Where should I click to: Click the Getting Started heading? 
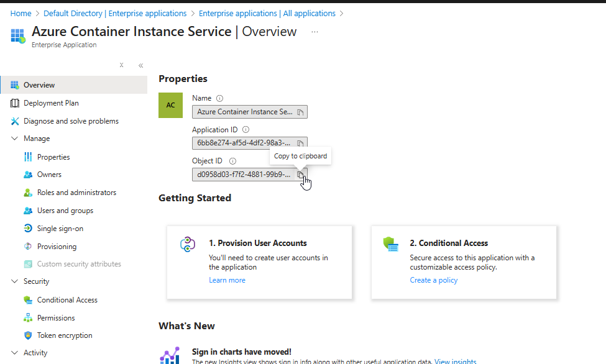195,198
